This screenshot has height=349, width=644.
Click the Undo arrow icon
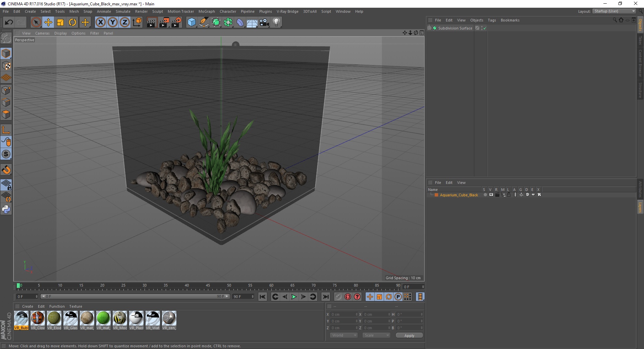(9, 22)
